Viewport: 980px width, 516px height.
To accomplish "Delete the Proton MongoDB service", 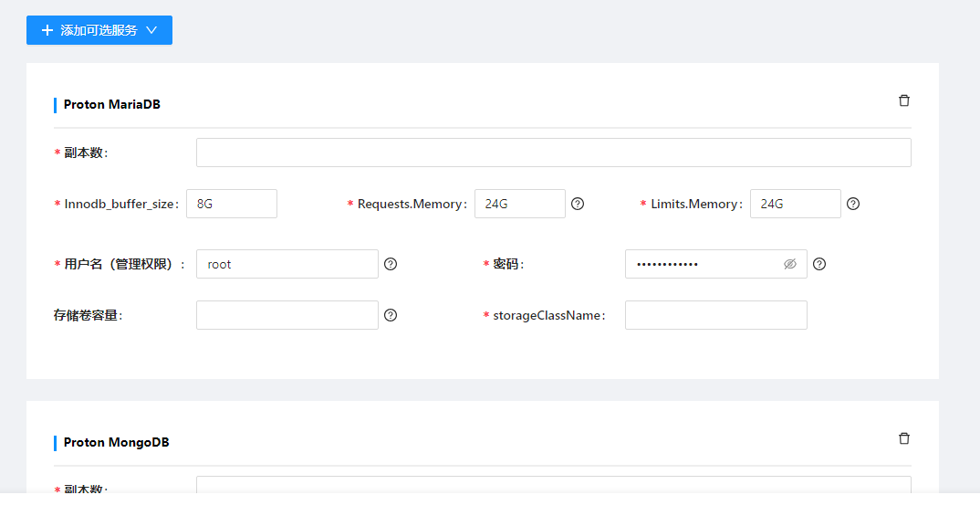I will click(903, 438).
